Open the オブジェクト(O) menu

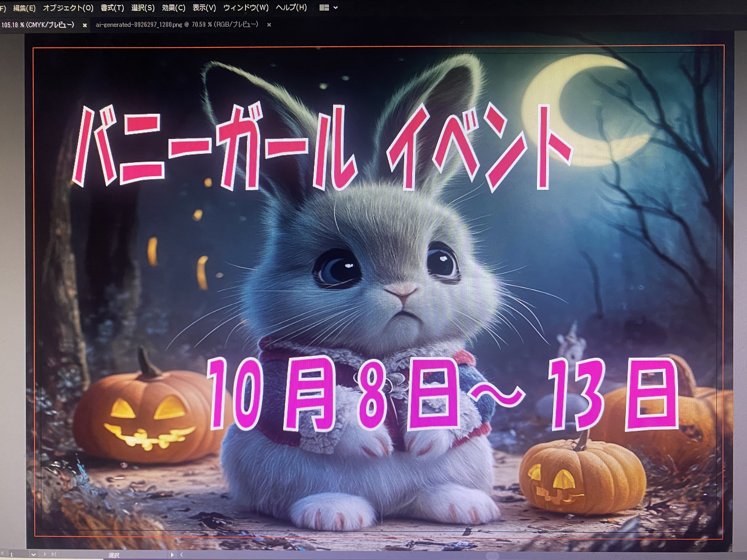click(x=68, y=8)
